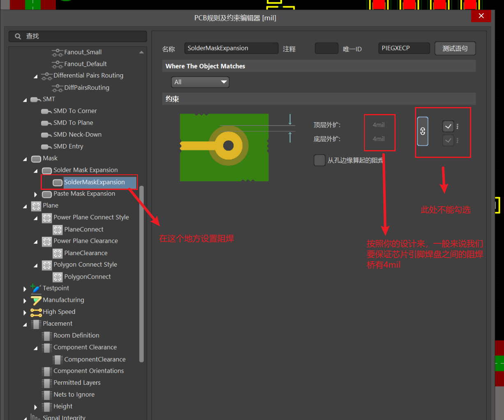Click the Mask category icon
This screenshot has width=504, height=420.
pyautogui.click(x=36, y=159)
